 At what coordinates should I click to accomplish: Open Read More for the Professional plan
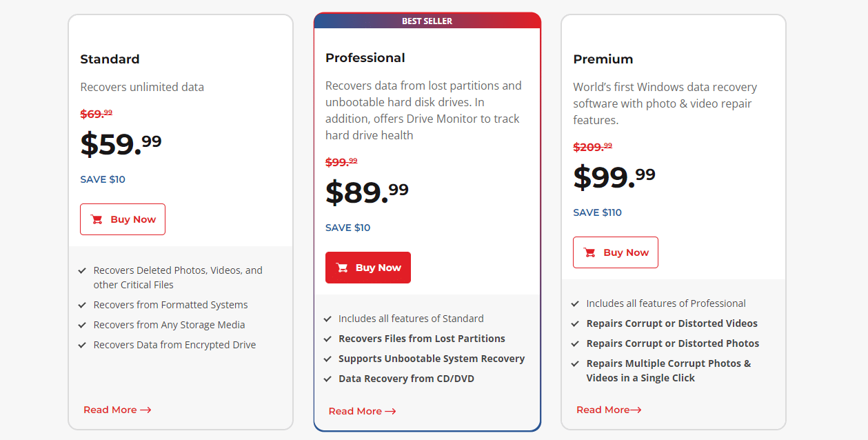click(x=356, y=410)
